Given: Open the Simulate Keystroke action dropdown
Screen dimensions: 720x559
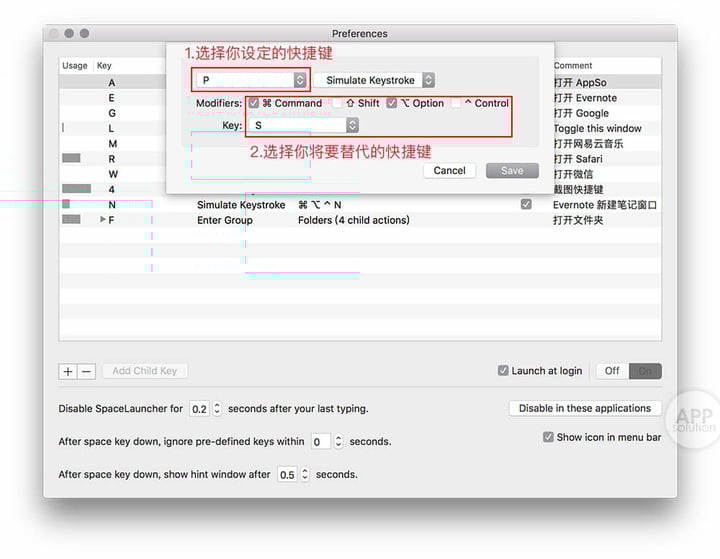Looking at the screenshot, I should click(x=380, y=80).
